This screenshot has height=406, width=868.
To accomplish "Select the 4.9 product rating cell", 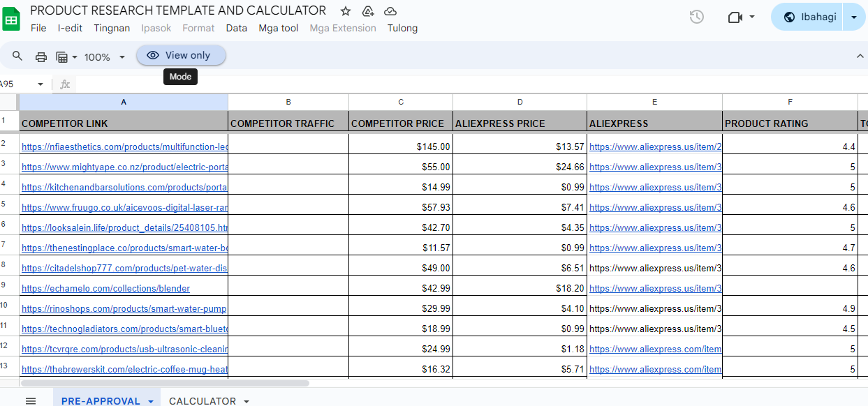I will [x=790, y=306].
